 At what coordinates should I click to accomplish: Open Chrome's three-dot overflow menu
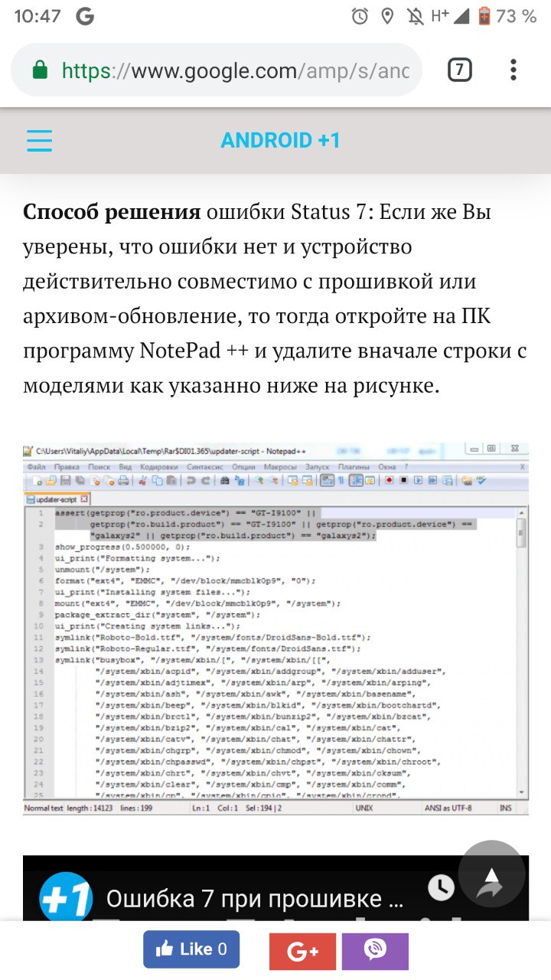[x=513, y=70]
